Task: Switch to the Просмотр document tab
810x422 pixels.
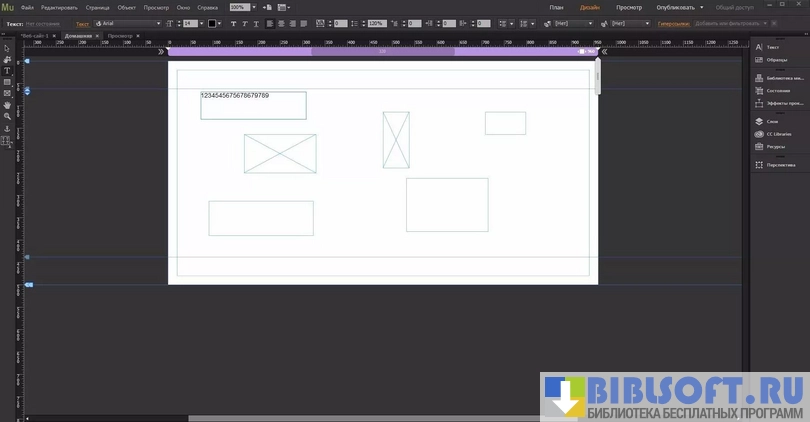Action: point(119,35)
